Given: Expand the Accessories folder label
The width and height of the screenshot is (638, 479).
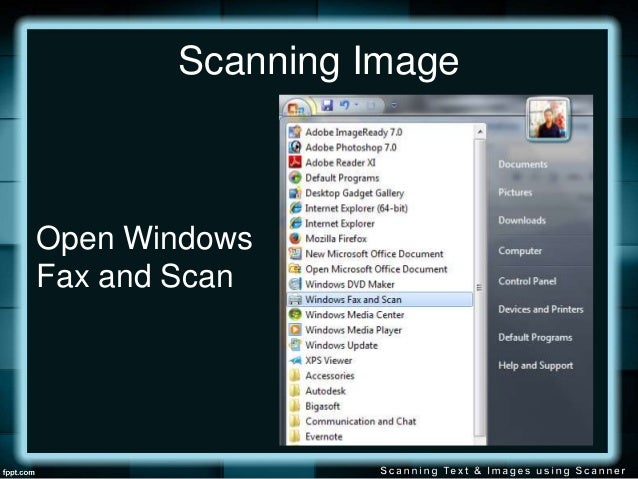Looking at the screenshot, I should coord(330,376).
